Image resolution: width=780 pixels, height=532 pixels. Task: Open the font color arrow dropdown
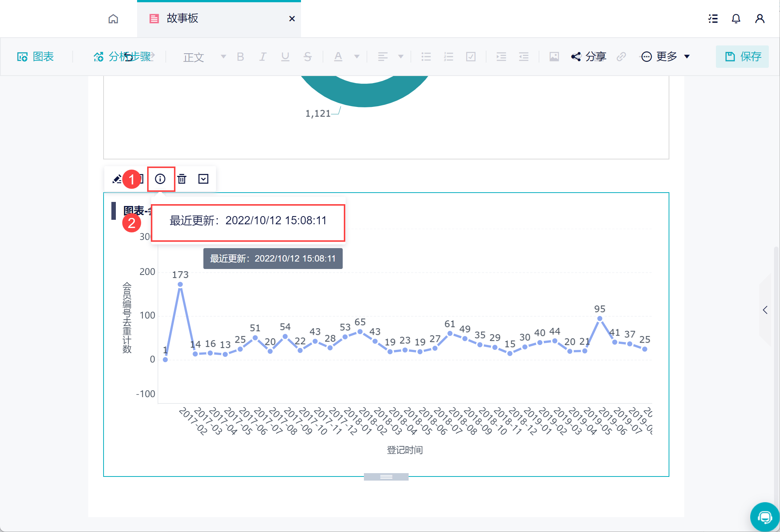click(x=357, y=57)
